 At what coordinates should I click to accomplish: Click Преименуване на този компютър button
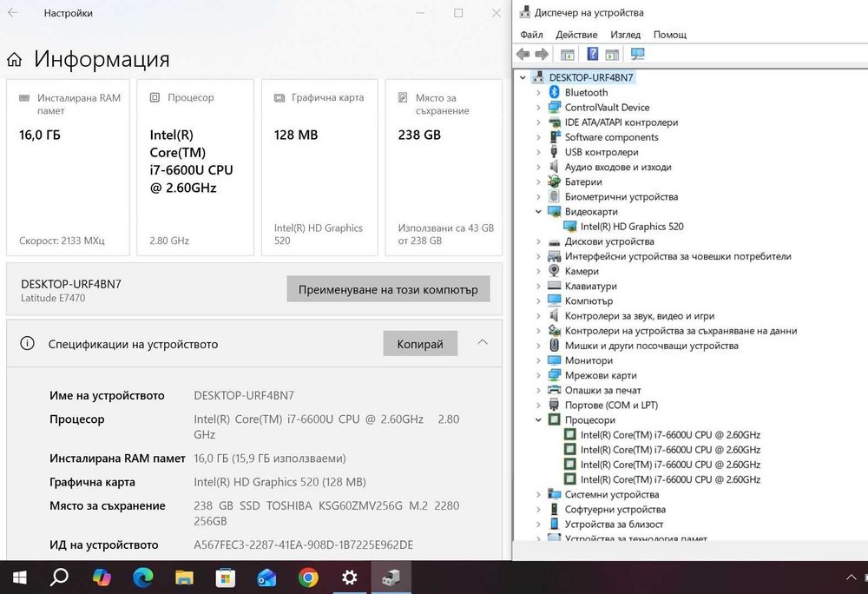[x=388, y=289]
